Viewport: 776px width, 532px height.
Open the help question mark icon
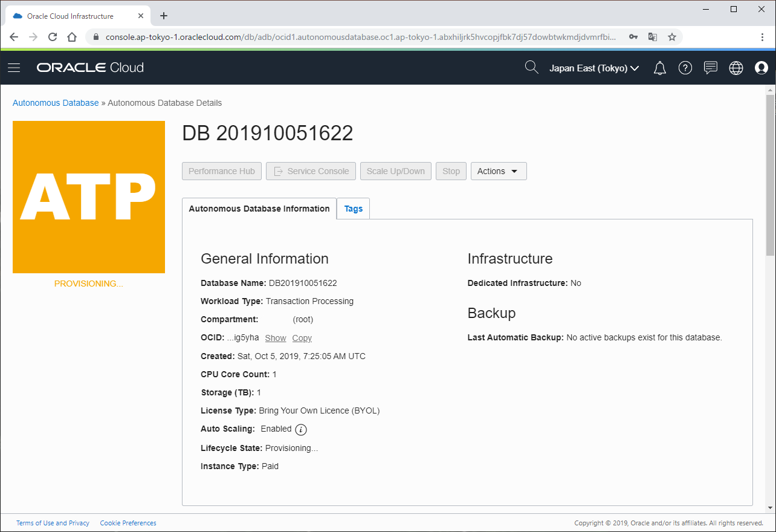pyautogui.click(x=685, y=68)
